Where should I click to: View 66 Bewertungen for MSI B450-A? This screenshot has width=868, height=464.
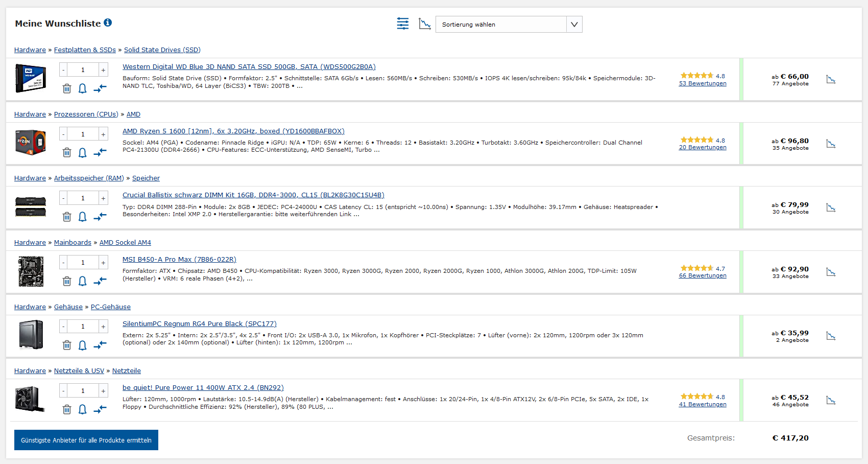703,275
